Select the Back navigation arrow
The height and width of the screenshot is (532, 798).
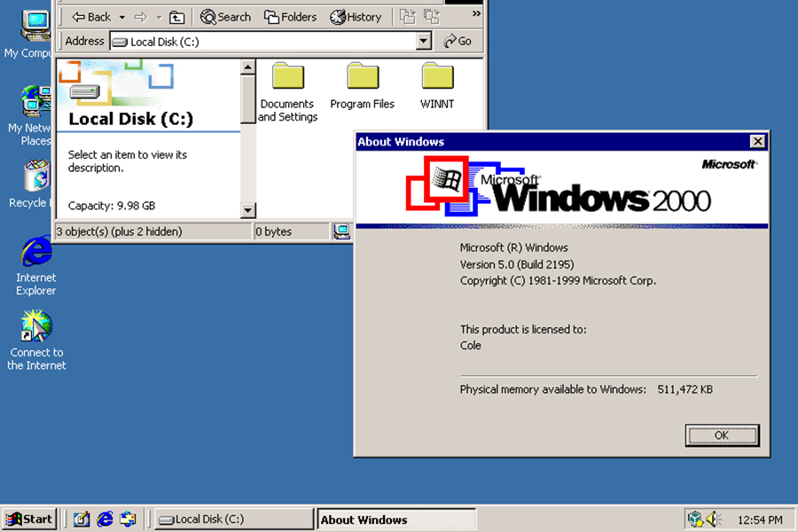(89, 16)
